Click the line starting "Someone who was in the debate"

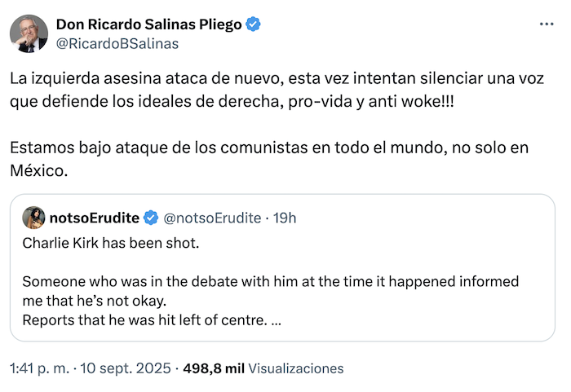pyautogui.click(x=271, y=282)
